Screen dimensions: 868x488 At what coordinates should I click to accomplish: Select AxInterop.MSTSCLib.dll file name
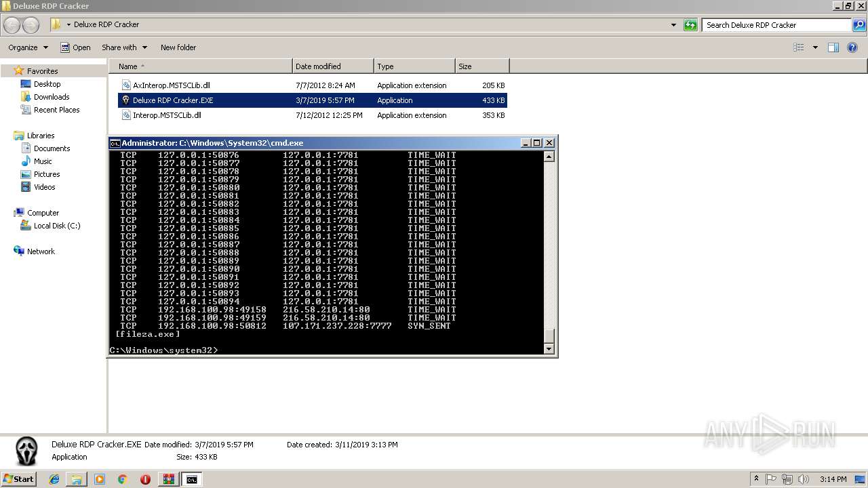pyautogui.click(x=172, y=85)
